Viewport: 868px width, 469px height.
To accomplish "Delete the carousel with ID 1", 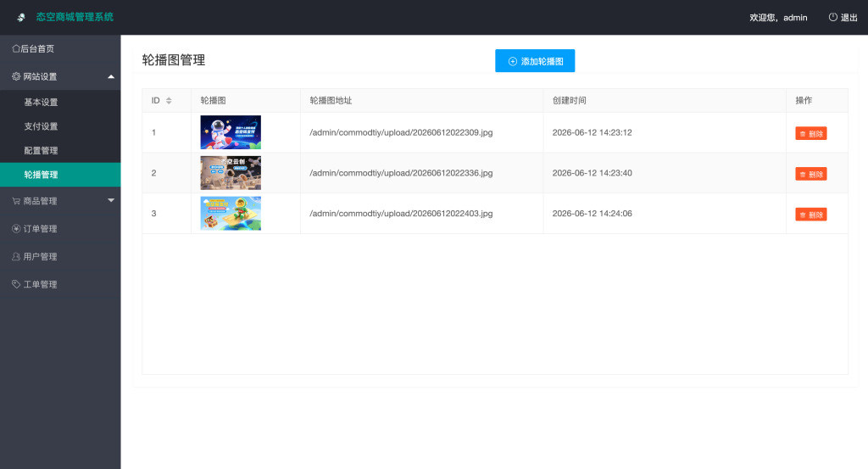I will [811, 133].
